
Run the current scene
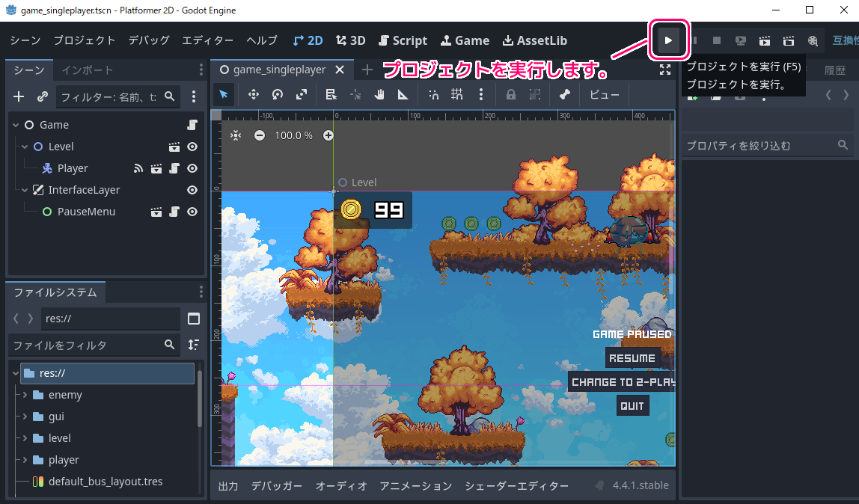[x=765, y=40]
